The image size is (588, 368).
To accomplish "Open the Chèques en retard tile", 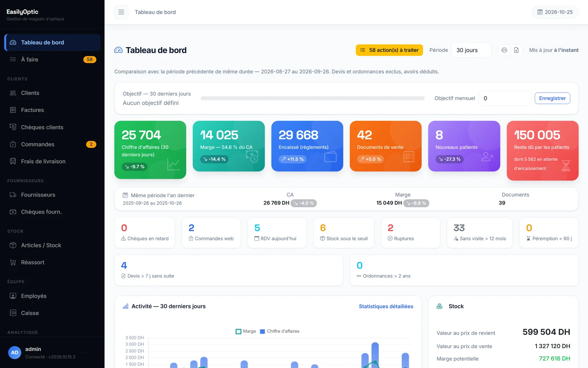I will click(x=145, y=233).
